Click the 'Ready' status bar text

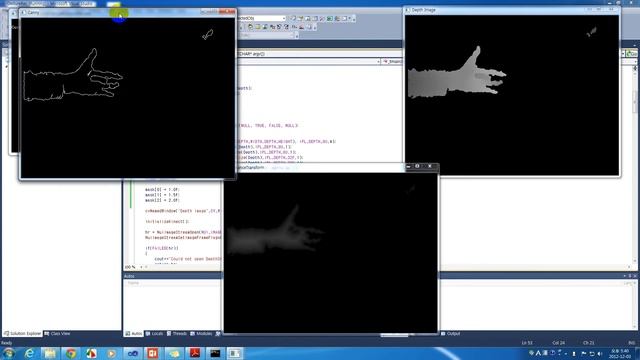coord(7,343)
